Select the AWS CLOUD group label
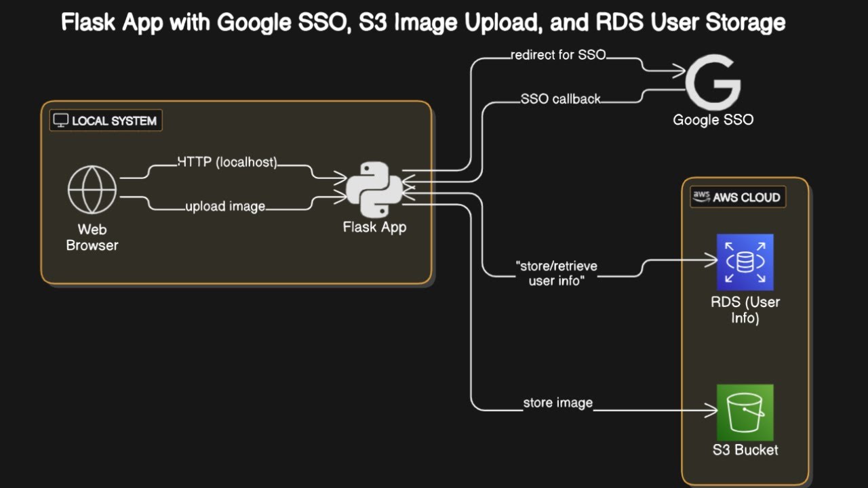Image resolution: width=868 pixels, height=488 pixels. pos(738,197)
